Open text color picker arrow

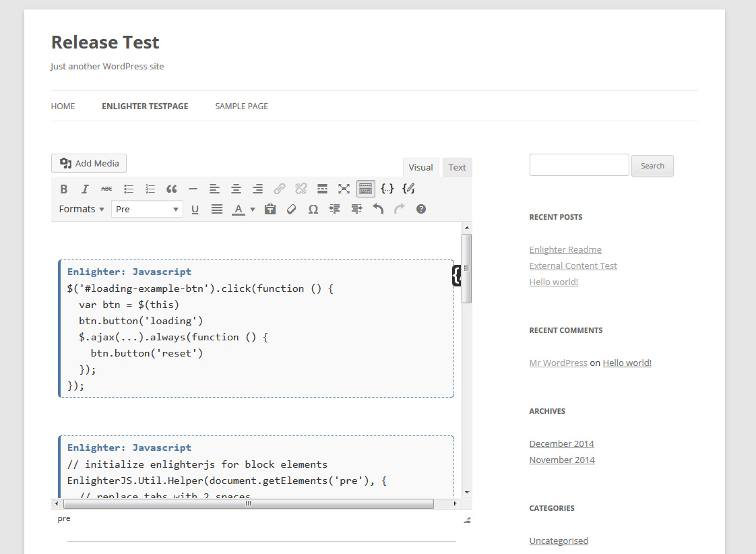[x=253, y=209]
